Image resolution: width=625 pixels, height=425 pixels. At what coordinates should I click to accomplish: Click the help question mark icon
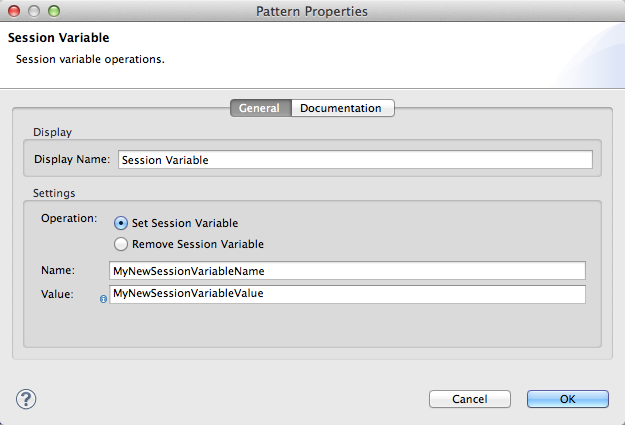pyautogui.click(x=26, y=398)
